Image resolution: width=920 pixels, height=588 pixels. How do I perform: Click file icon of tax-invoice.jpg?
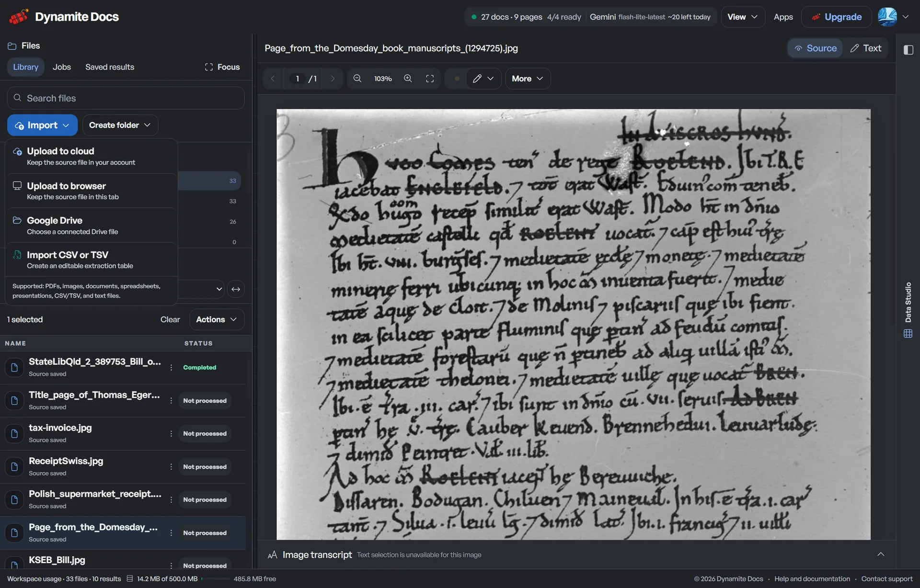[14, 433]
